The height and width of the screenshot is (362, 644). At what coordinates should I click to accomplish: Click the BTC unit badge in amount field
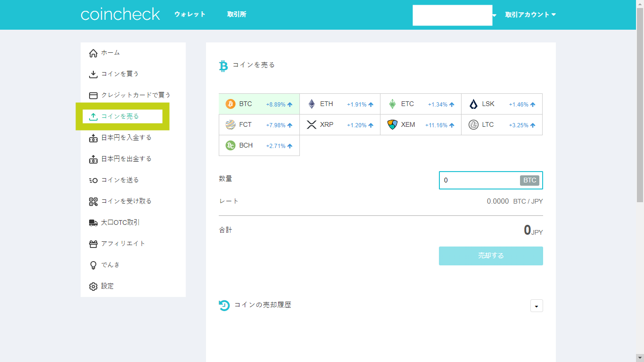529,180
